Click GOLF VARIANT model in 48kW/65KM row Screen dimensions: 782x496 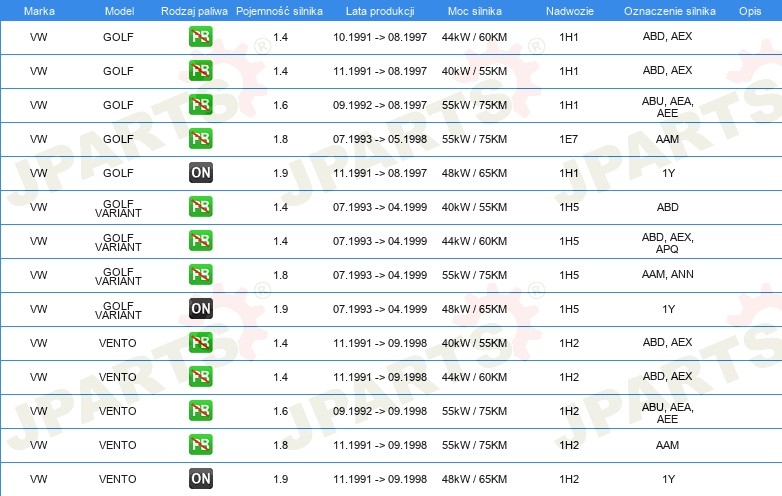(118, 310)
